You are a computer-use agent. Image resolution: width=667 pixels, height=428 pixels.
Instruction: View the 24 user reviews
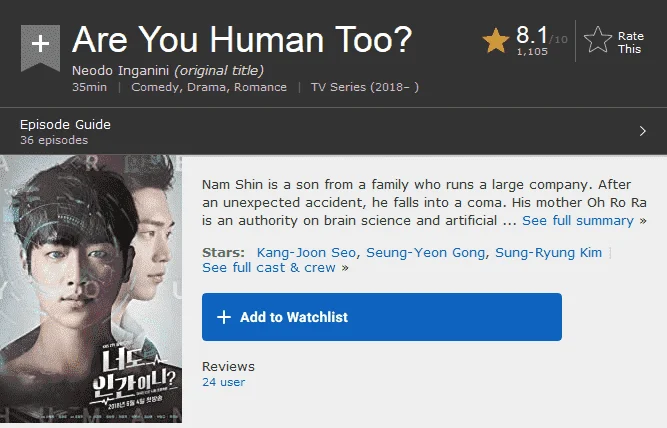click(224, 382)
